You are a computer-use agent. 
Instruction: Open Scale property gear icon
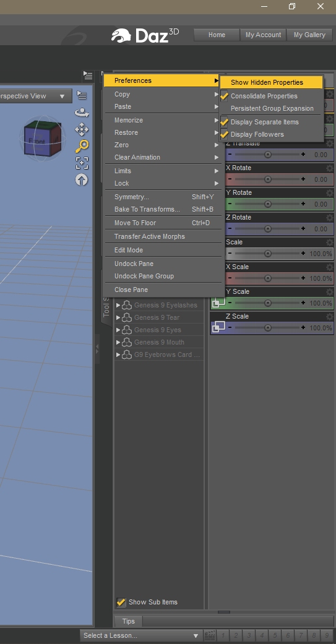pos(329,243)
